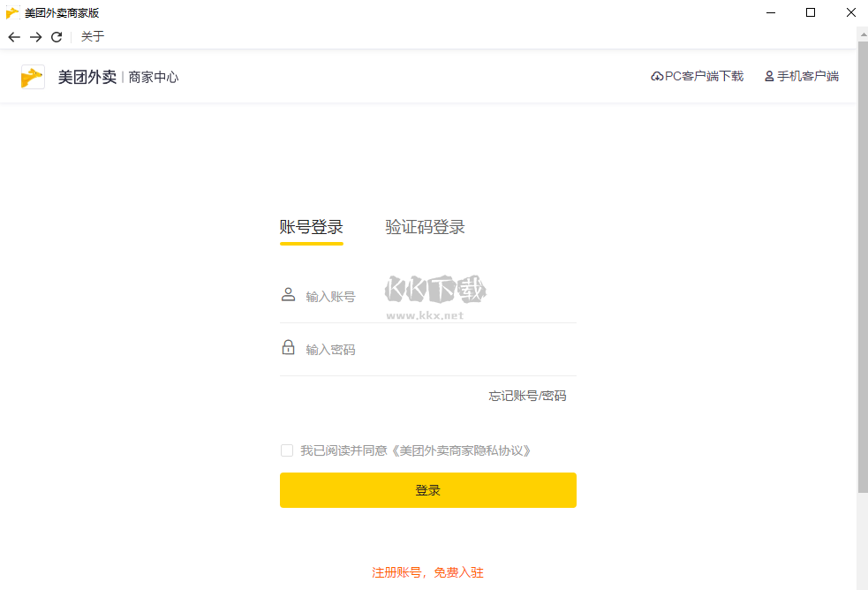Click the scrollbar on the right edge

point(862,265)
